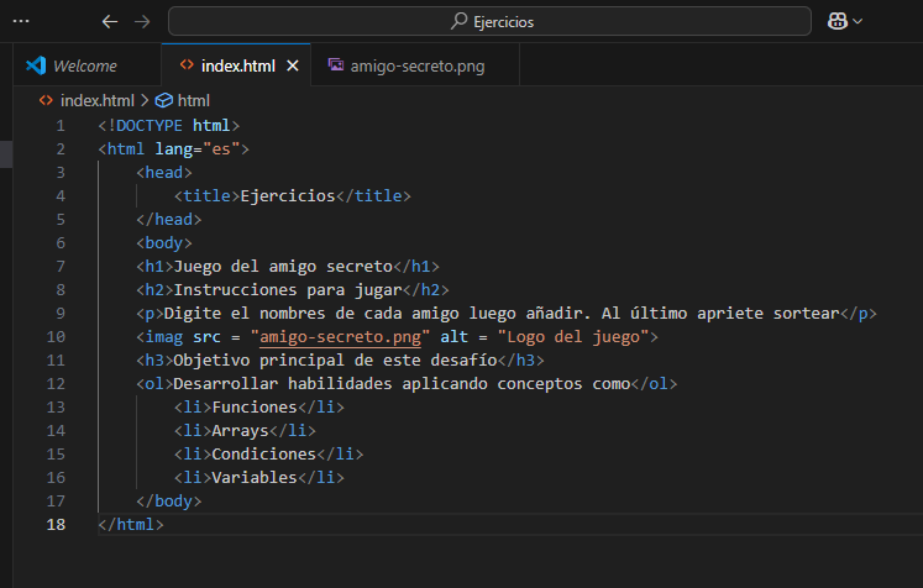Expand the breadcrumb chevron separator
Image resolution: width=923 pixels, height=588 pixels.
point(144,101)
